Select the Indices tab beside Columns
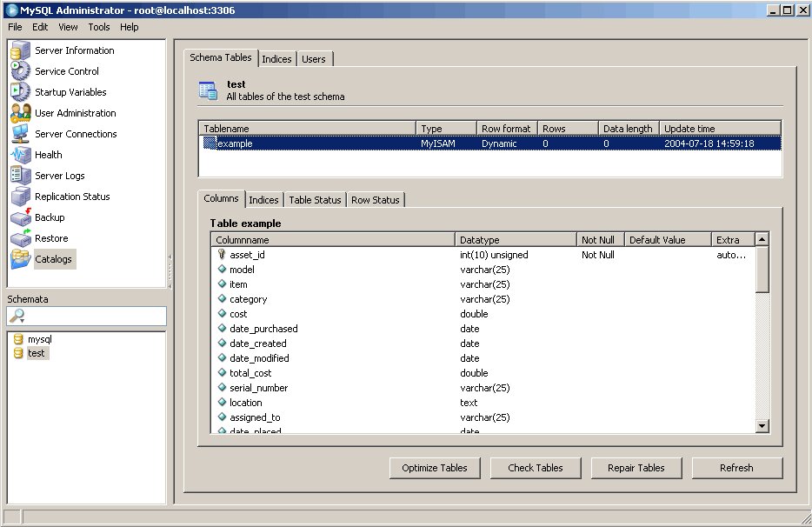812x527 pixels. pos(263,200)
